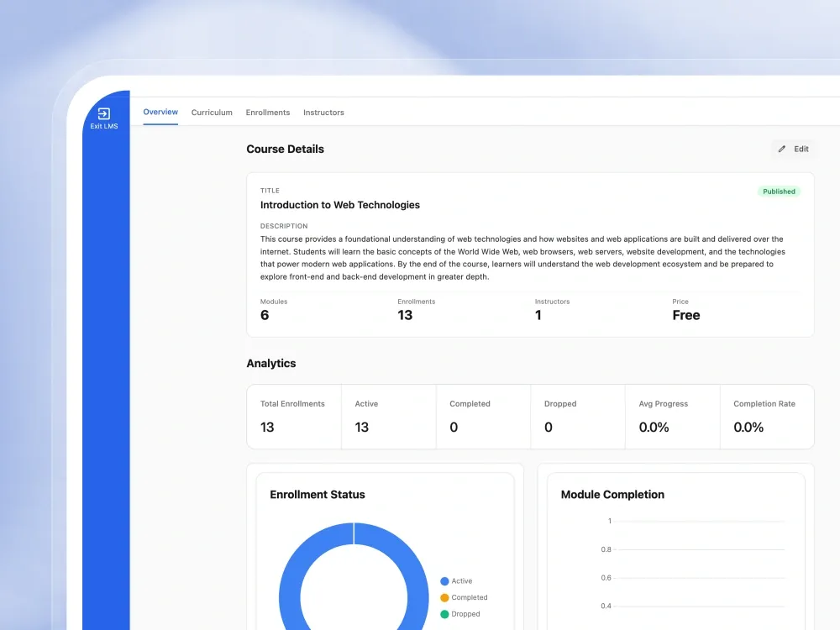Click the Active legend label text
This screenshot has height=630, width=840.
(x=462, y=581)
